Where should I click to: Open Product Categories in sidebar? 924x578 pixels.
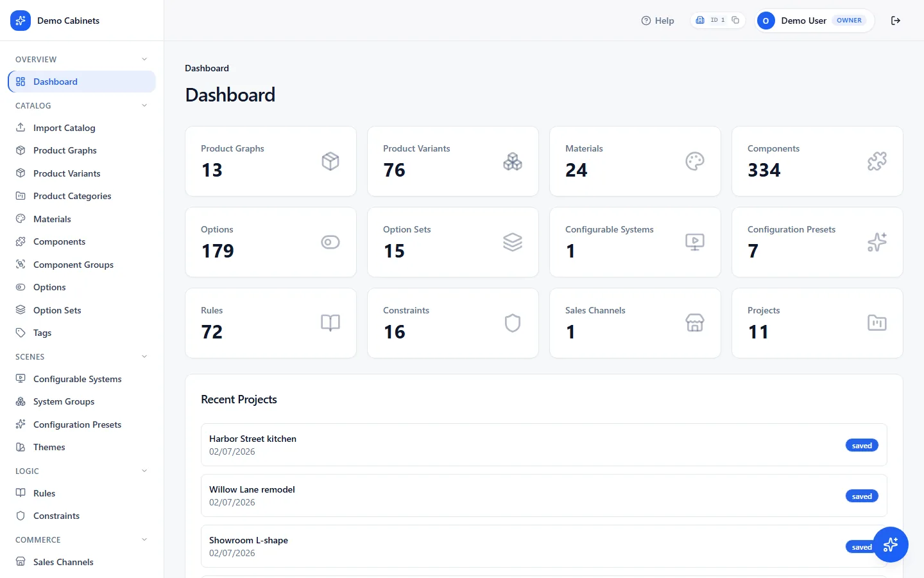(x=81, y=196)
